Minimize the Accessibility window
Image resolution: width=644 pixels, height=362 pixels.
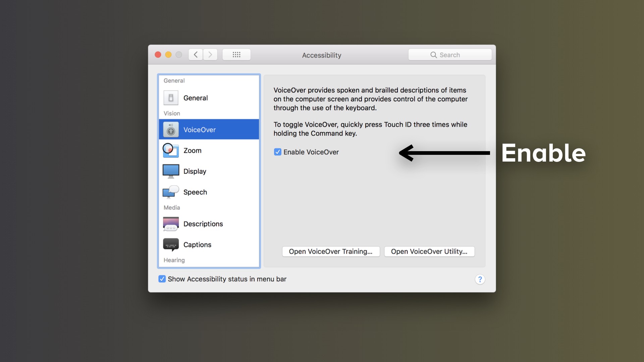coord(168,55)
